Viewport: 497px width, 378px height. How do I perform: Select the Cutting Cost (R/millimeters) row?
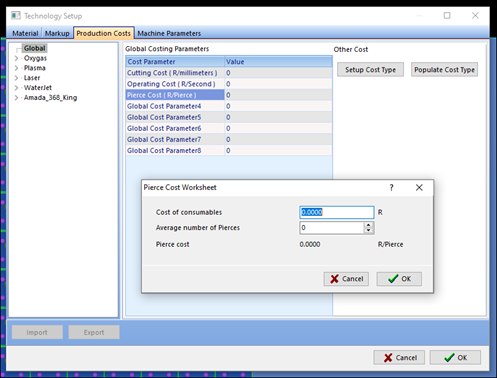coord(229,73)
